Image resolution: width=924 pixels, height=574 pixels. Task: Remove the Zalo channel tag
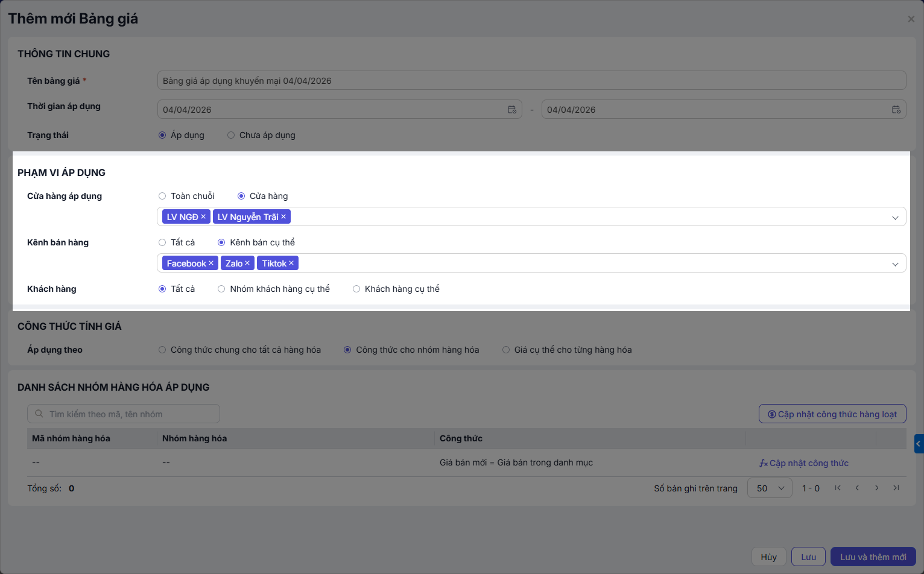247,263
